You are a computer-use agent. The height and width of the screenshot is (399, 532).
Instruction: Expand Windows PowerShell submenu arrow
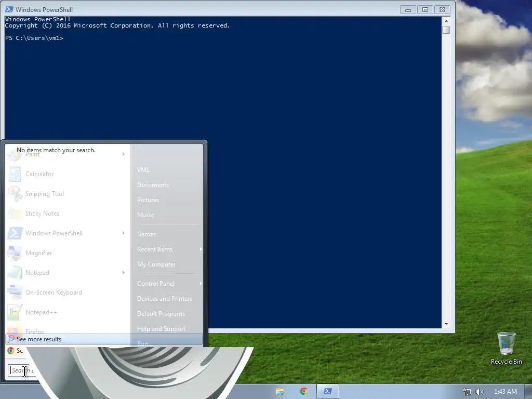point(124,233)
